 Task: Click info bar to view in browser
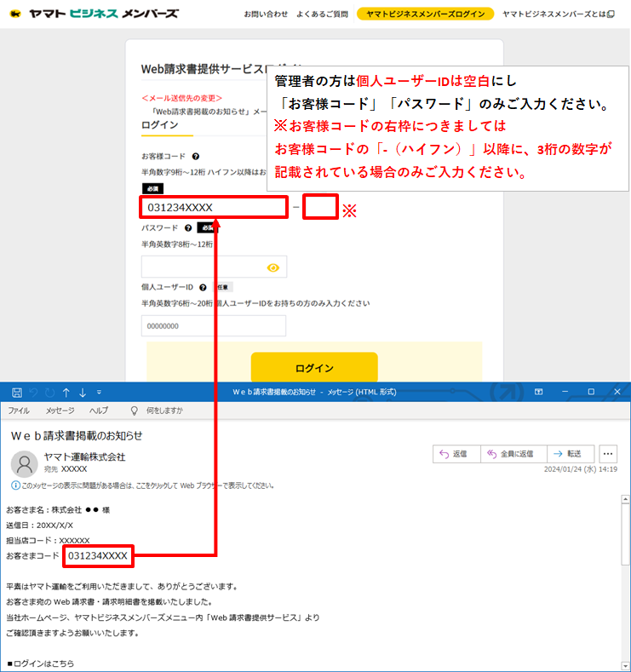point(143,485)
